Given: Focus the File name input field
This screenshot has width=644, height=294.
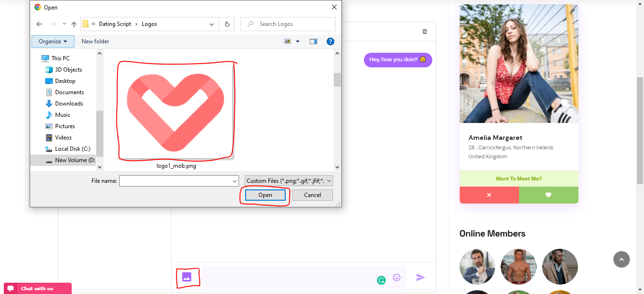Looking at the screenshot, I should 175,181.
